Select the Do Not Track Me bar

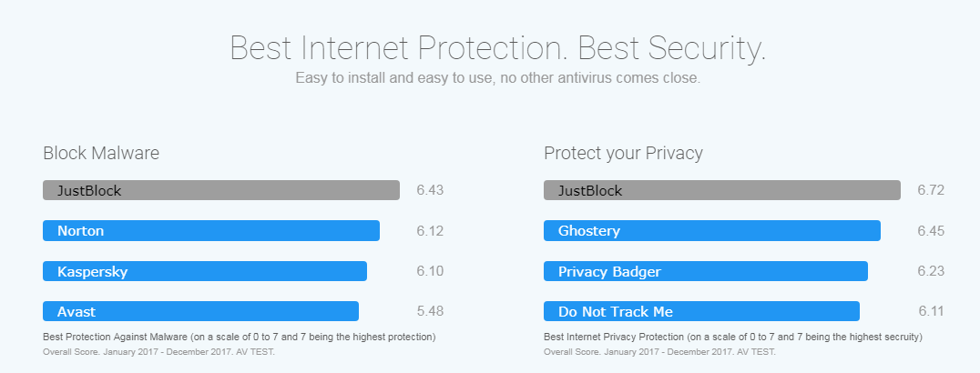pos(701,311)
